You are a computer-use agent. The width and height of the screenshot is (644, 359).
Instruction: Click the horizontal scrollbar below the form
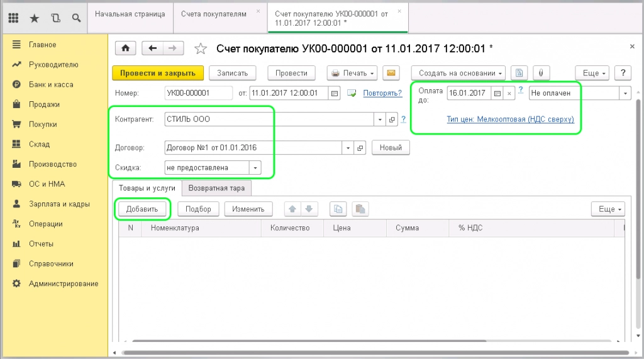pyautogui.click(x=376, y=353)
